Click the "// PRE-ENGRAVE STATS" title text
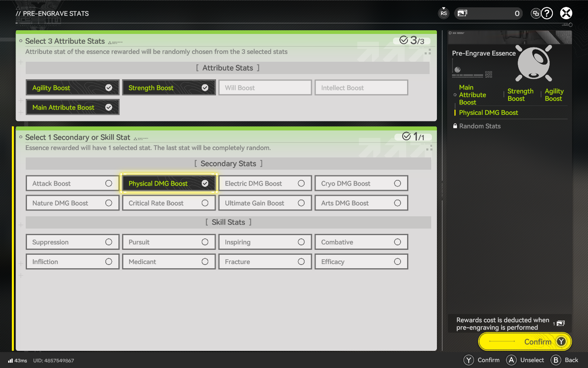 [x=52, y=13]
